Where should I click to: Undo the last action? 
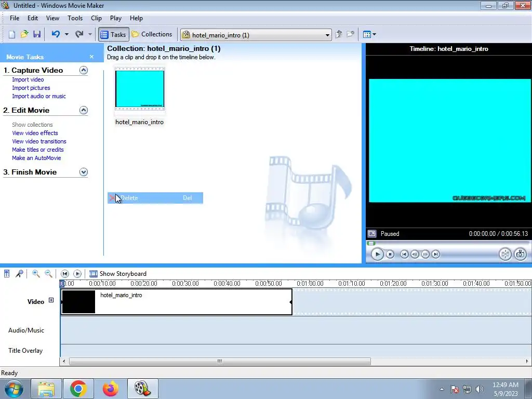click(x=56, y=34)
